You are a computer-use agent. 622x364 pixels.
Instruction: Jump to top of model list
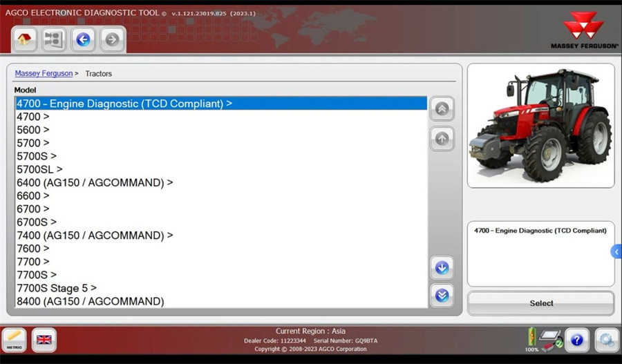pyautogui.click(x=442, y=108)
